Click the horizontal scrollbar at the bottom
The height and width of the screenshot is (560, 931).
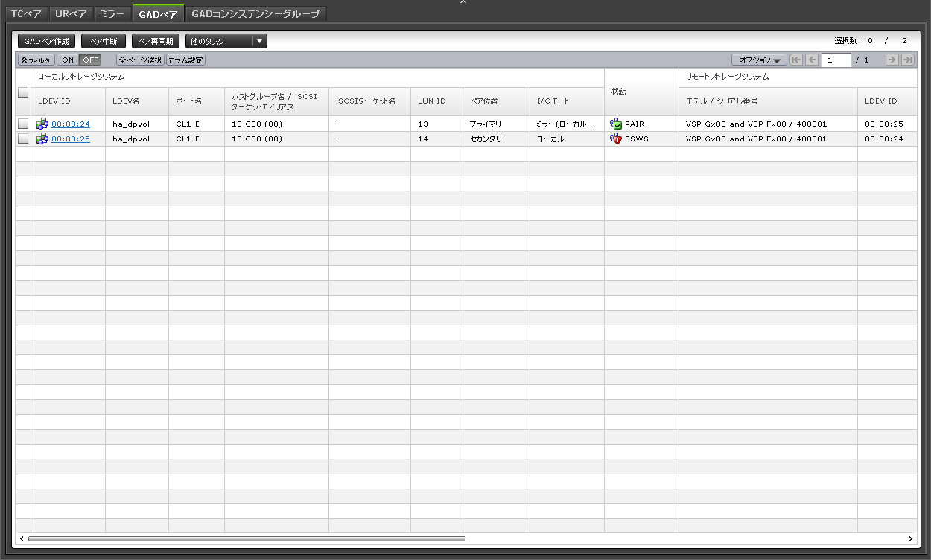coord(246,538)
